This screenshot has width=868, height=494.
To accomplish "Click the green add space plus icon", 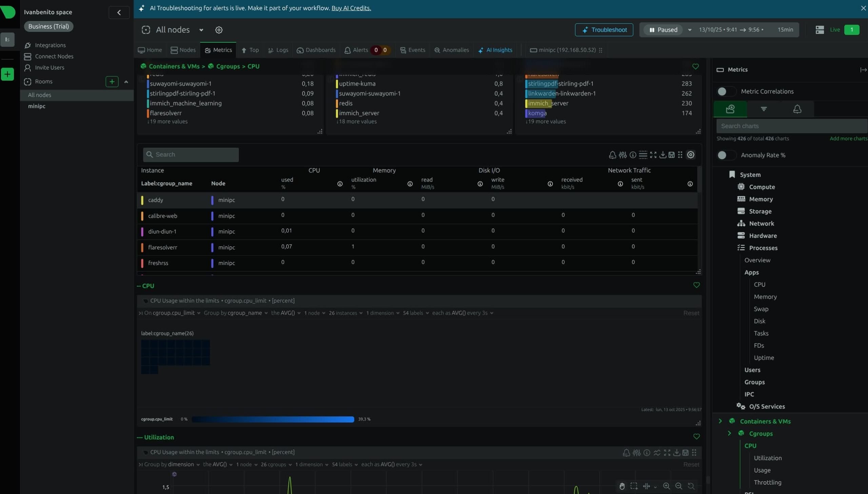I will click(7, 74).
